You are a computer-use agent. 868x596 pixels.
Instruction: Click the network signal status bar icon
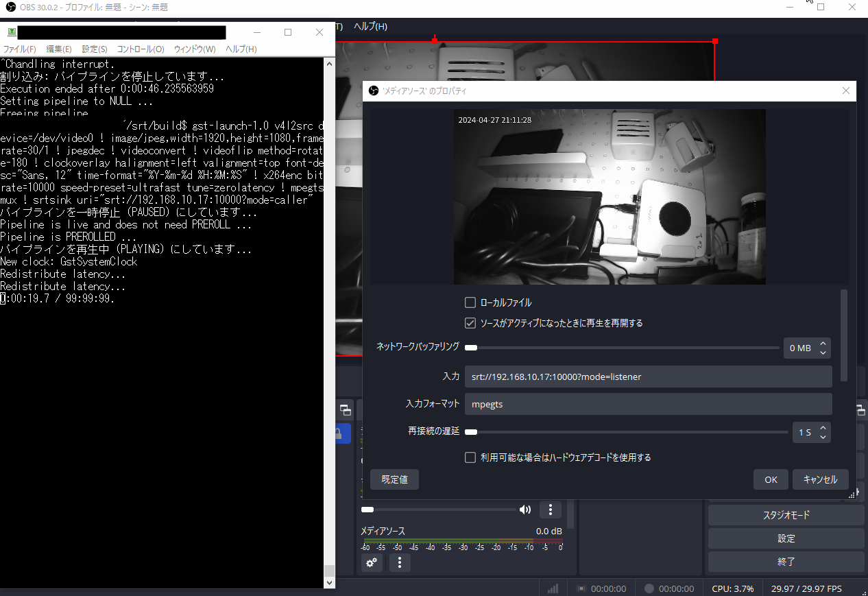tap(553, 588)
